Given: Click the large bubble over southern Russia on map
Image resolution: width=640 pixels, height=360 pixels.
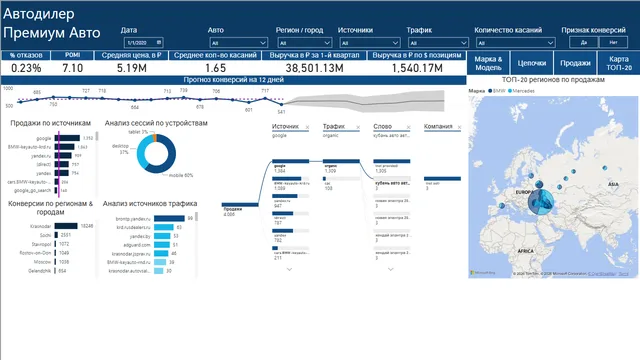Looking at the screenshot, I should pyautogui.click(x=541, y=202).
